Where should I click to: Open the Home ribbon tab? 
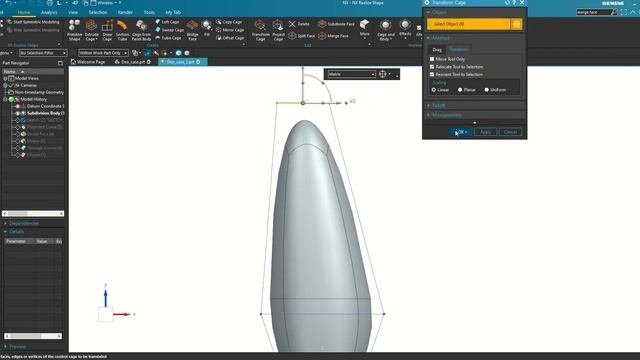[24, 13]
